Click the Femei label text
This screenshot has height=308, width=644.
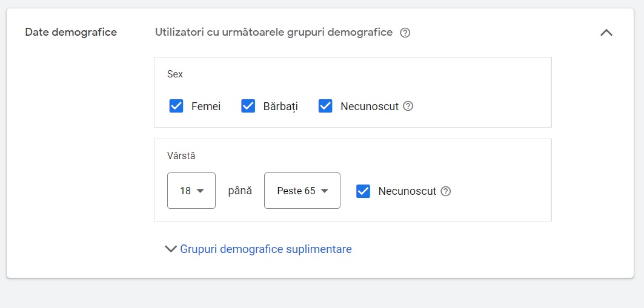point(206,106)
